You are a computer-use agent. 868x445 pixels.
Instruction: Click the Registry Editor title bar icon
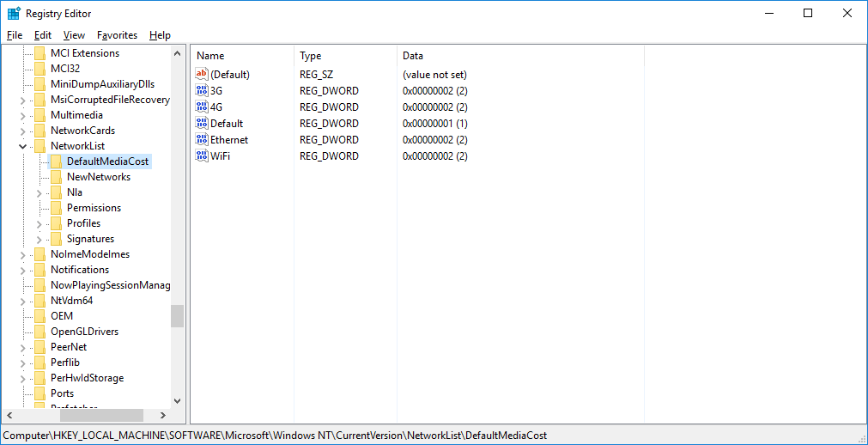[14, 14]
